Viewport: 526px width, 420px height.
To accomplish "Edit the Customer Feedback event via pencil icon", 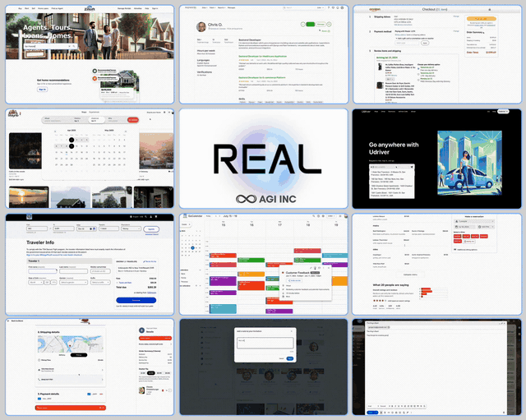I will click(311, 268).
